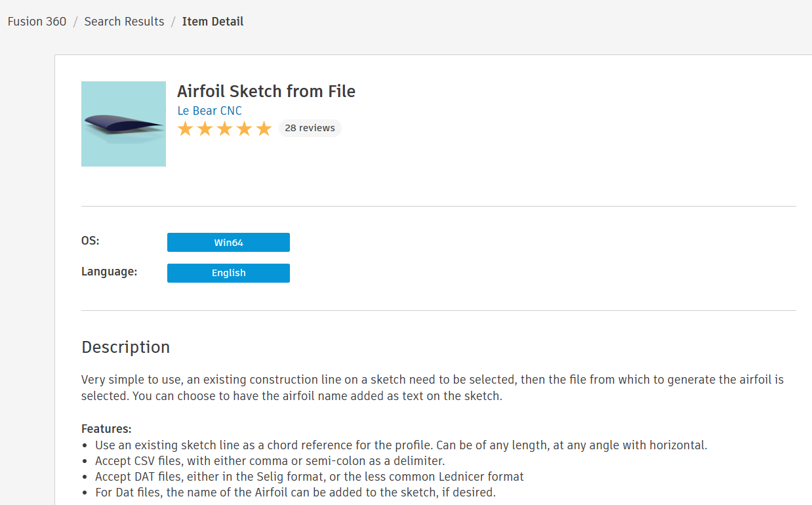Click the fourth rating star
The height and width of the screenshot is (505, 812).
245,129
